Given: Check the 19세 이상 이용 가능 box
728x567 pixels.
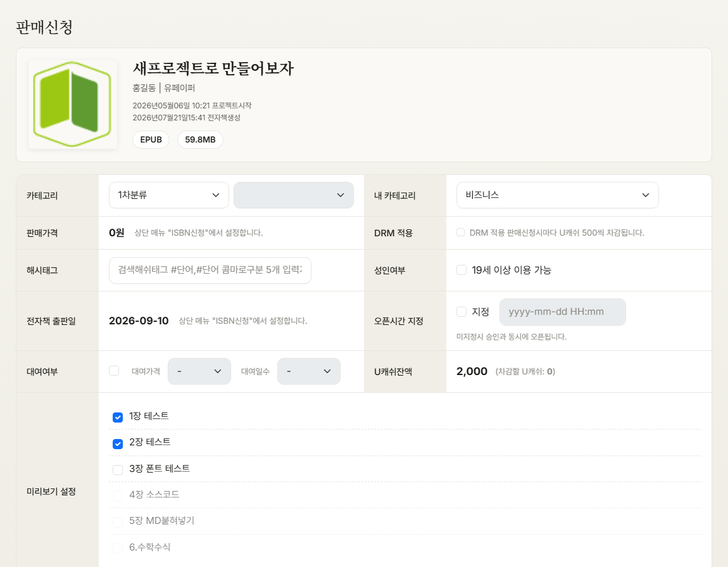Looking at the screenshot, I should (x=461, y=270).
